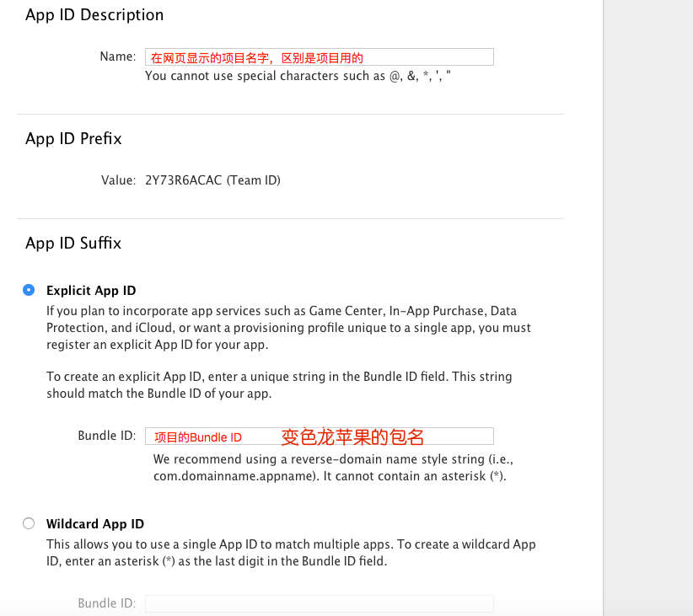This screenshot has width=693, height=616.
Task: Click the bold Wildcard App ID label
Action: 95,524
